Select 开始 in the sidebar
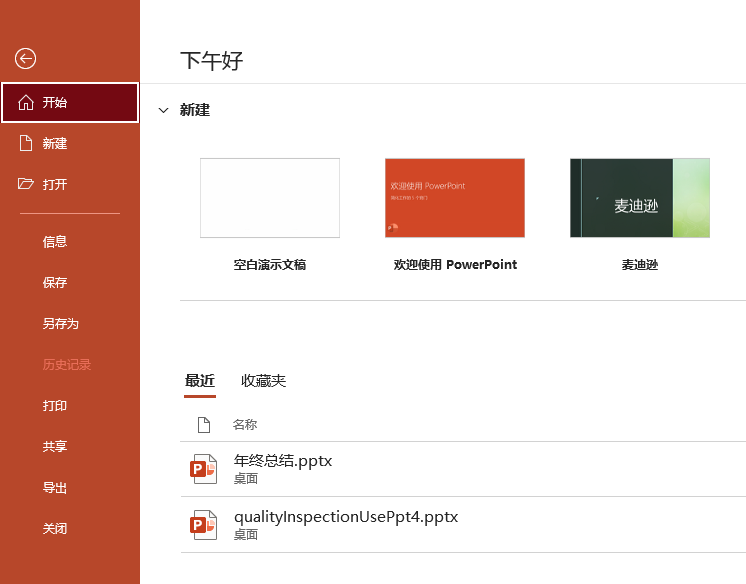The width and height of the screenshot is (746, 584). click(x=70, y=102)
